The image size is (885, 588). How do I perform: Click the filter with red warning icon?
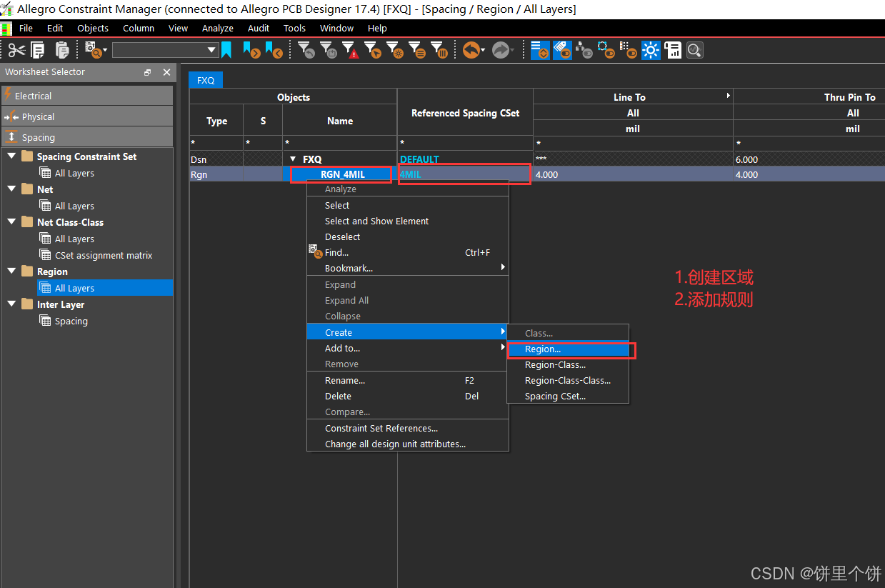(x=350, y=50)
